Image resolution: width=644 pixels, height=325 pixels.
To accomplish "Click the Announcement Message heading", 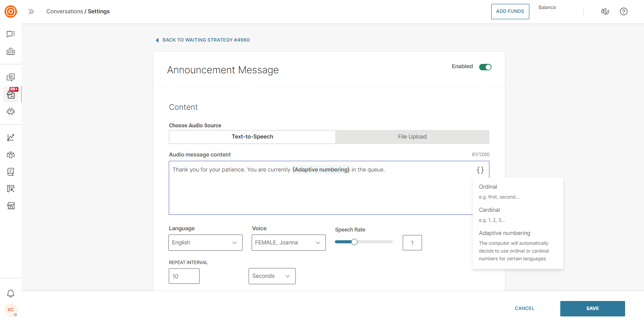I will [223, 70].
